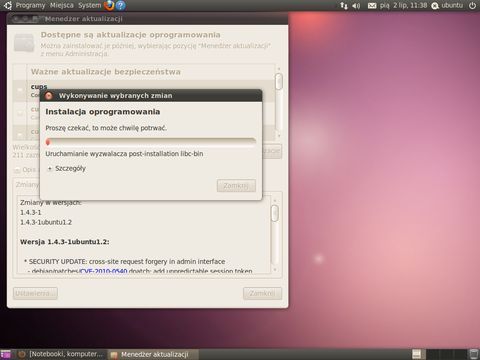Open the Programy menu
The image size is (480, 360).
(30, 5)
